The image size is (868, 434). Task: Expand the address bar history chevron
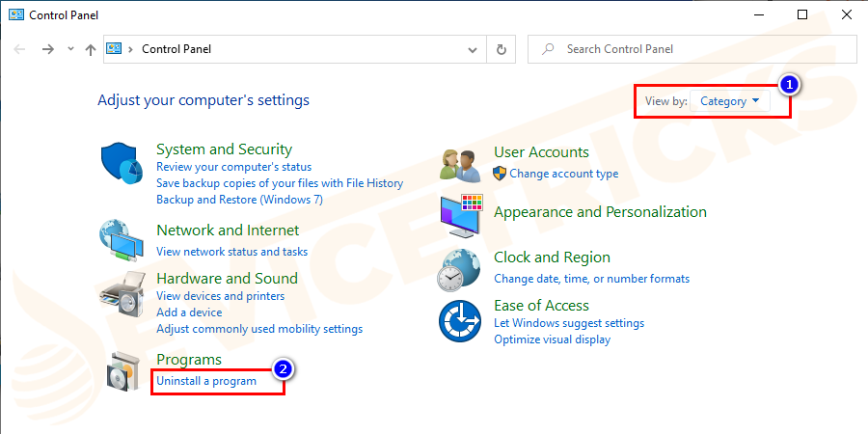click(473, 50)
